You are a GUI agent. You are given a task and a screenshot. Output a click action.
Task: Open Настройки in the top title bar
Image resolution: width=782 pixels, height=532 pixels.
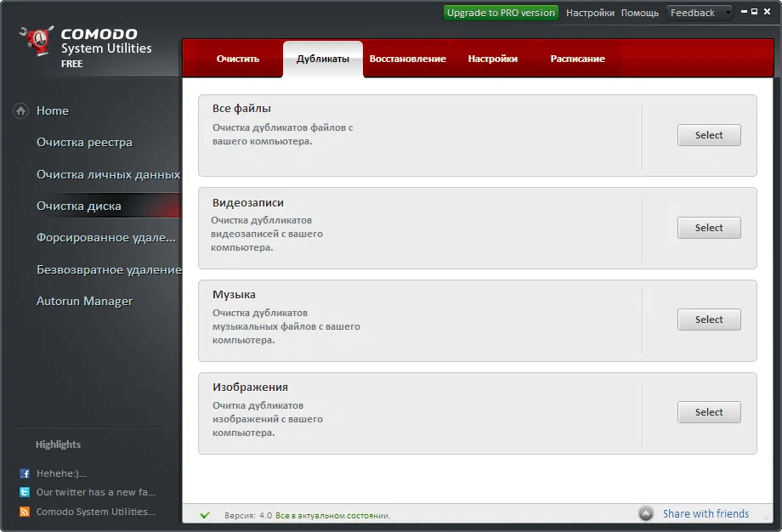[x=590, y=13]
